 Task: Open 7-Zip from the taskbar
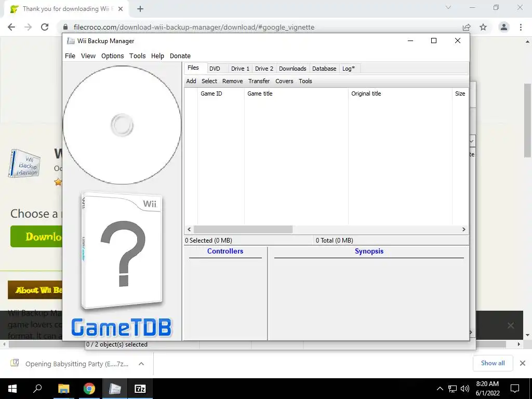(x=140, y=389)
